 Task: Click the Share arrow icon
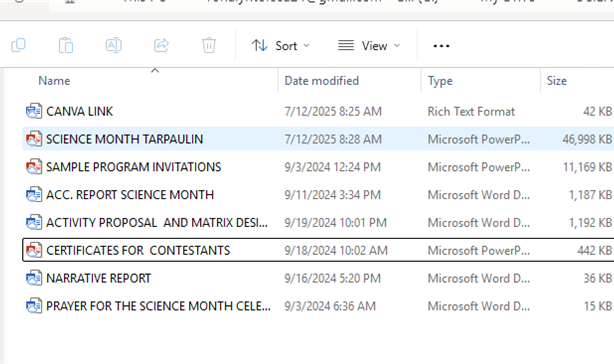[161, 45]
